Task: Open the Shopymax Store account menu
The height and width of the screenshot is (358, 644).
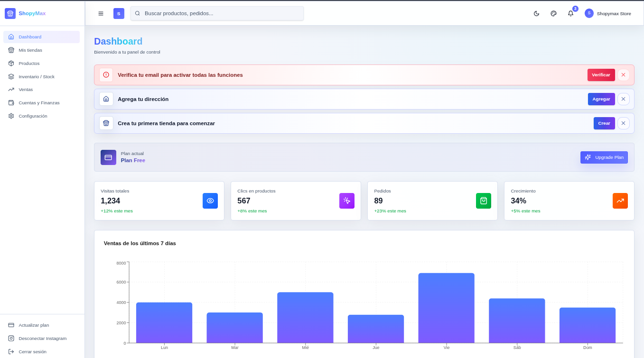Action: (x=608, y=13)
